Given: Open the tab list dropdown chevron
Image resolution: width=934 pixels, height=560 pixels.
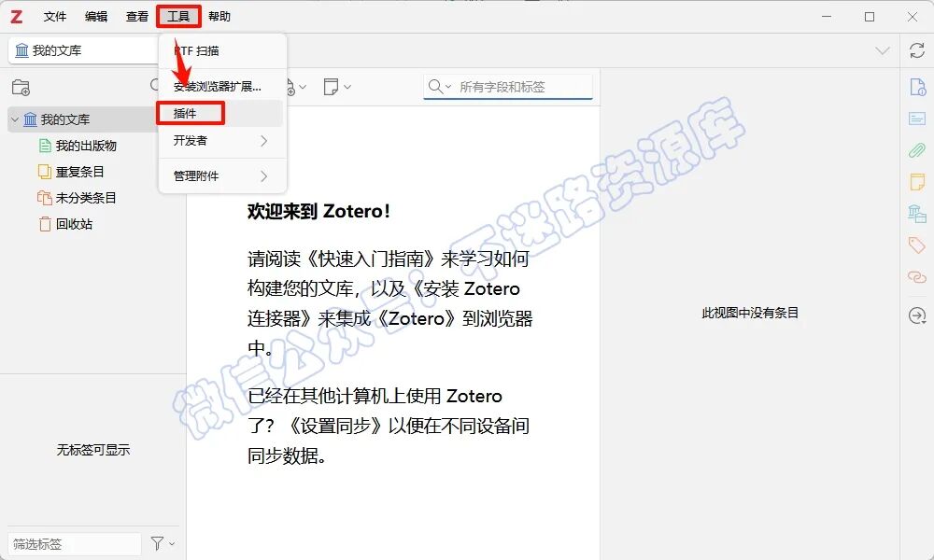Looking at the screenshot, I should (883, 50).
